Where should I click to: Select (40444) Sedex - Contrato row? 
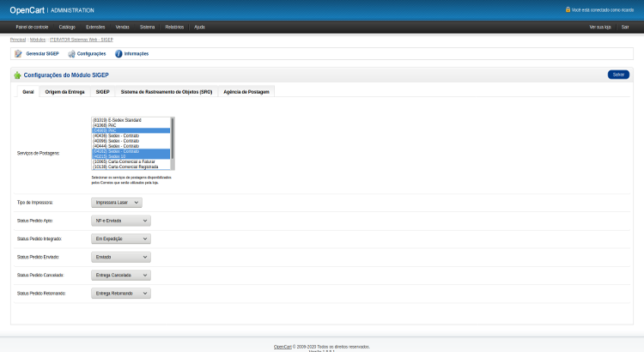[131, 146]
